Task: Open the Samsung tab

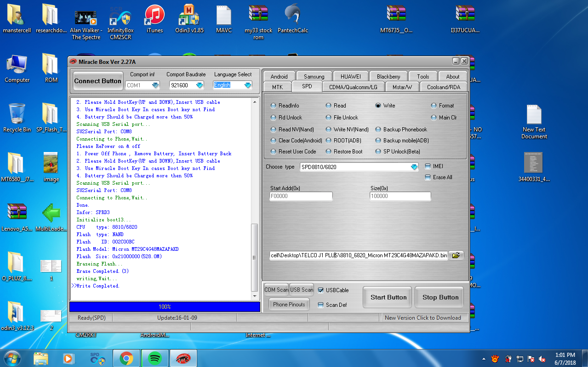Action: (x=314, y=76)
